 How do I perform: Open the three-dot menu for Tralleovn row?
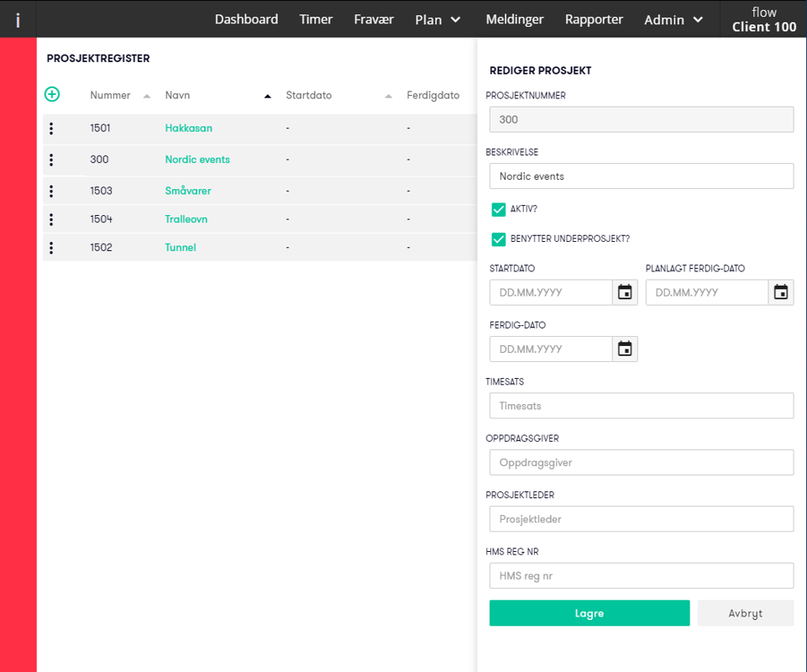click(51, 219)
